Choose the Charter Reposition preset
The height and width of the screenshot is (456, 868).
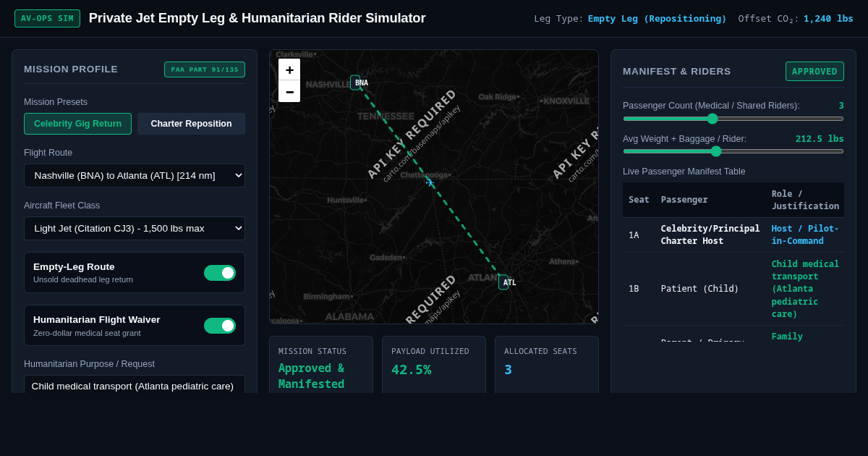(x=191, y=124)
